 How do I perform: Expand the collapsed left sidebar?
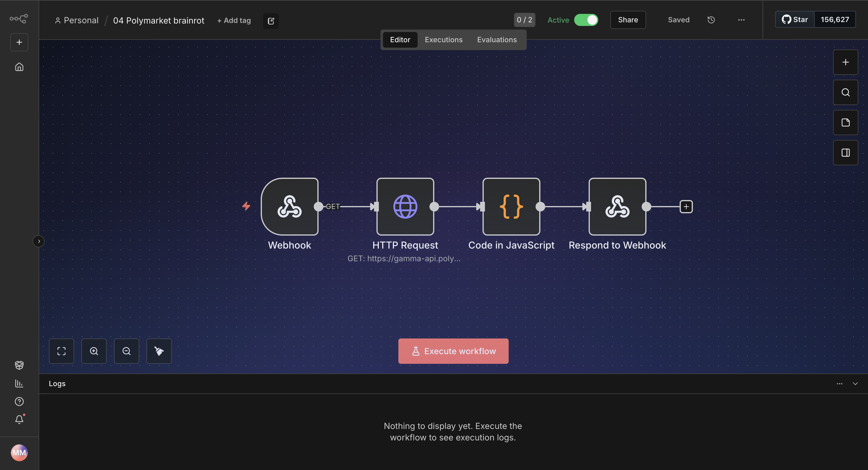tap(39, 241)
